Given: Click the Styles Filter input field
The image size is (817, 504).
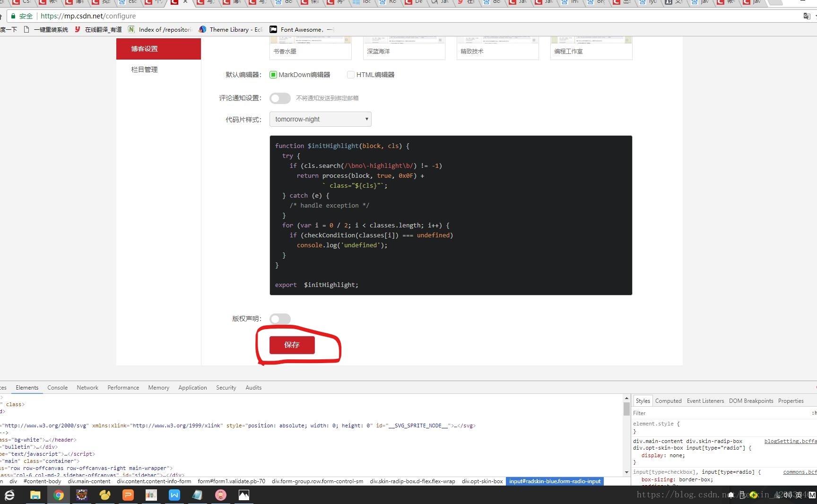Looking at the screenshot, I should tap(721, 413).
